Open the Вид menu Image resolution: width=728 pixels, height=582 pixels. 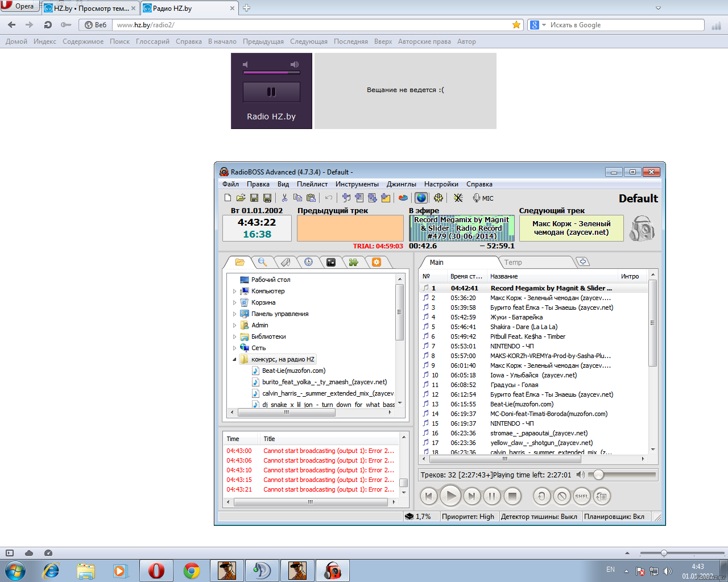[x=283, y=184]
